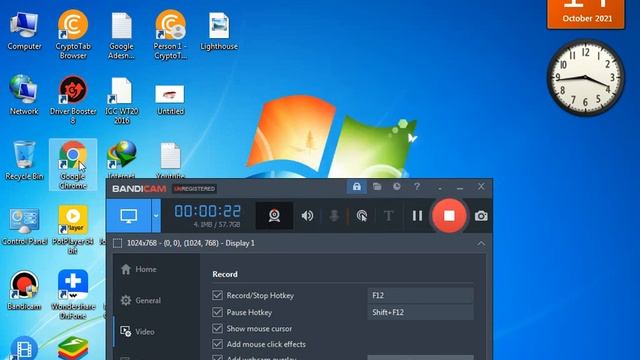
Task: Select the ICC WT20 2016 shortcut
Action: coord(121,100)
